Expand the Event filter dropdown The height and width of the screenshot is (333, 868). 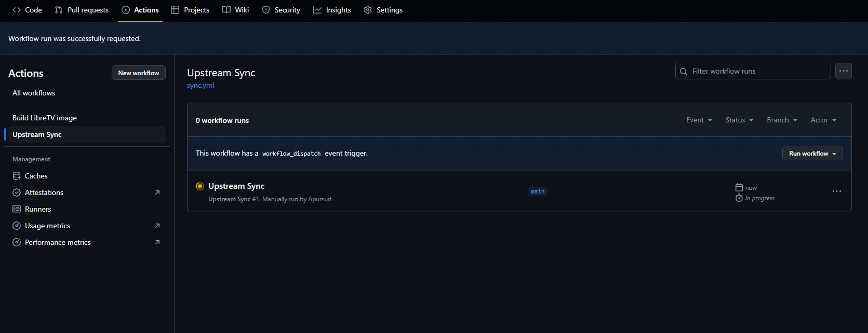[x=699, y=120]
